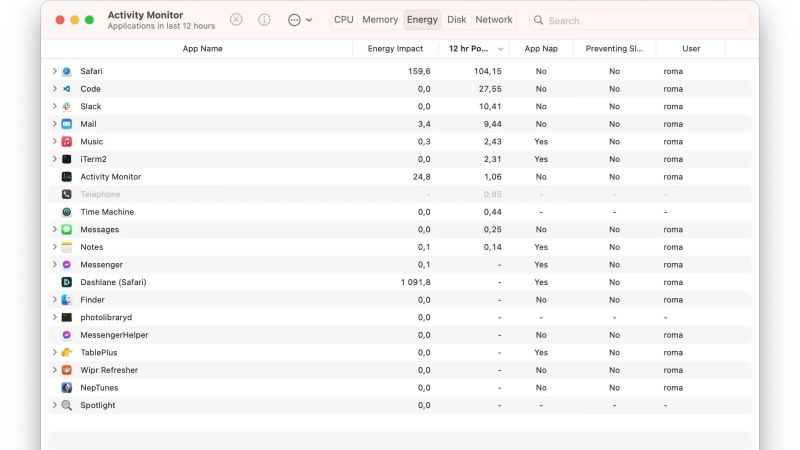Click the Mail app icon

click(67, 124)
